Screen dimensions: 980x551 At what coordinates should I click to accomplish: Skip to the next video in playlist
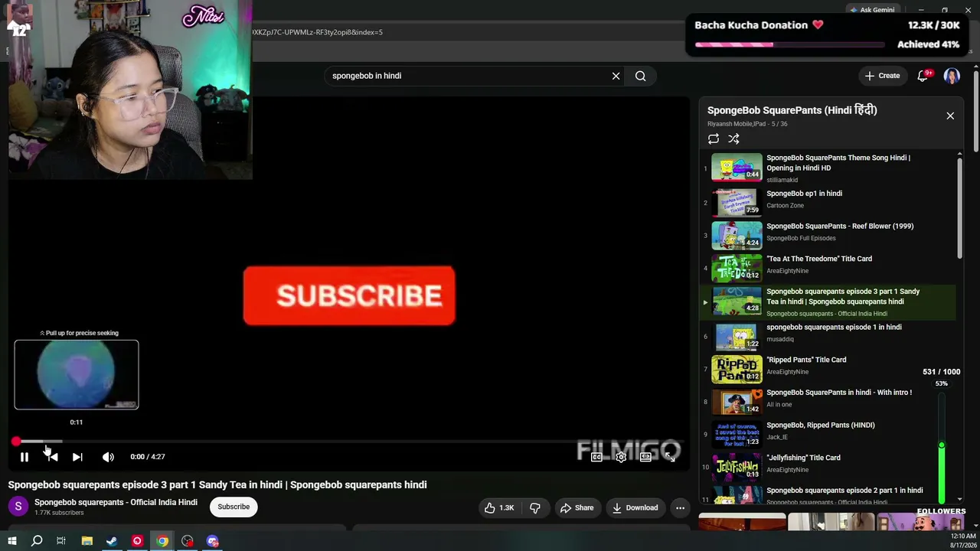(x=77, y=457)
